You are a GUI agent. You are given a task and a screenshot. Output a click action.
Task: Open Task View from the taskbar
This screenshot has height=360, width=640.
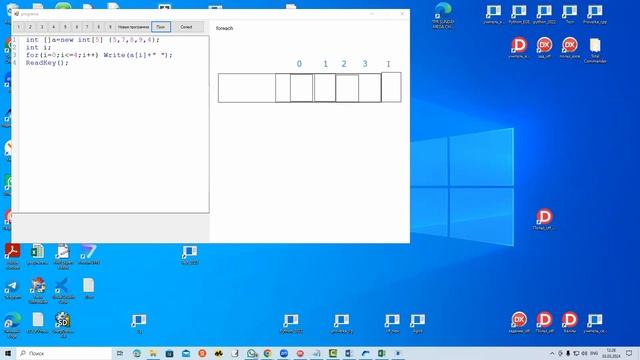(x=120, y=353)
